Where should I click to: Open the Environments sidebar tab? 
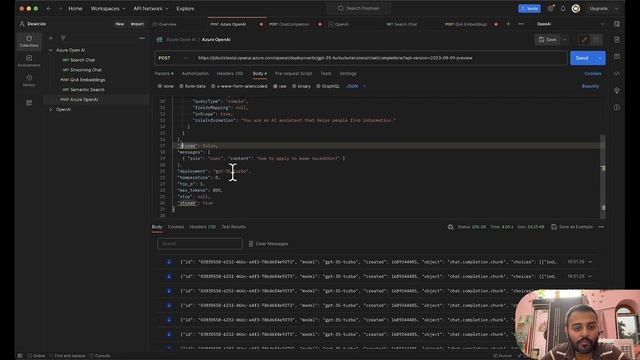coord(29,61)
